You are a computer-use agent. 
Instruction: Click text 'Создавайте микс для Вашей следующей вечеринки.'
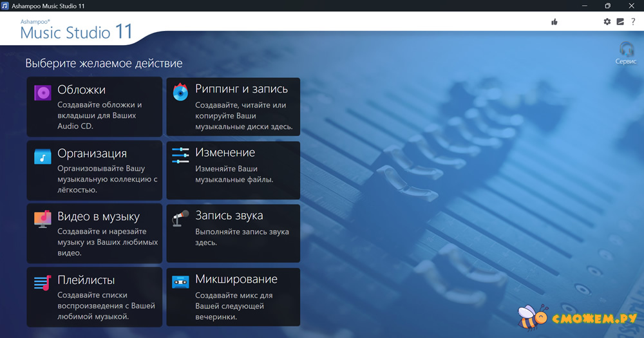click(234, 306)
